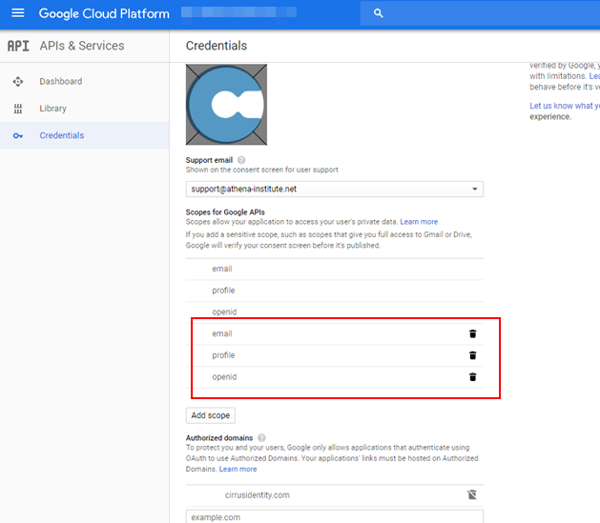Click the Authorized domains help icon

pyautogui.click(x=261, y=438)
